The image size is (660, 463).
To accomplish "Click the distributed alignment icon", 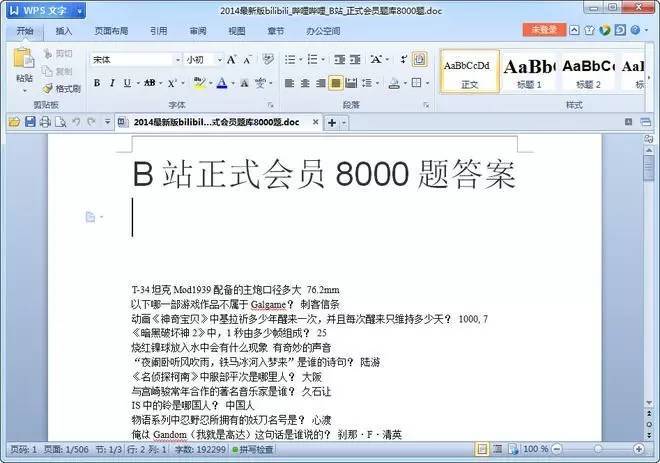I will click(351, 83).
